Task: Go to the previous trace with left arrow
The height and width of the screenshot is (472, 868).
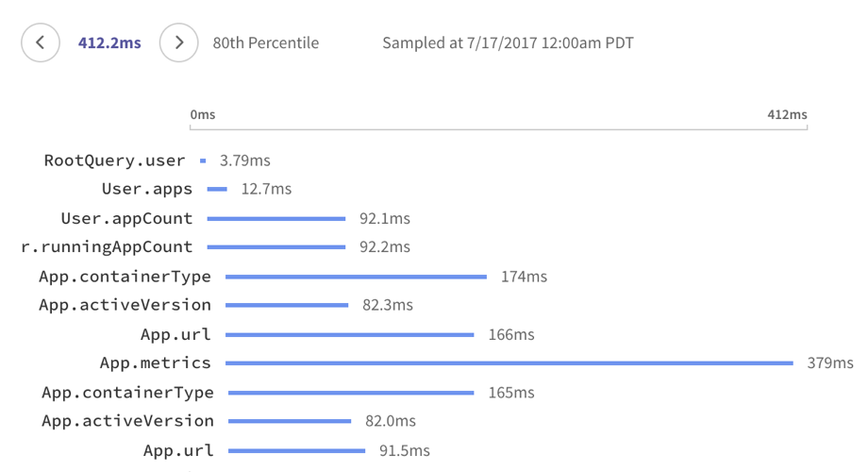Action: [x=41, y=42]
